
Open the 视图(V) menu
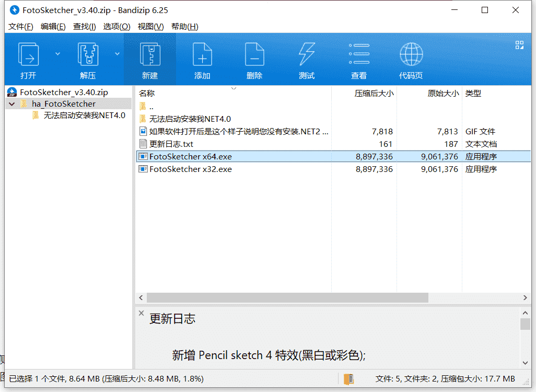(150, 26)
